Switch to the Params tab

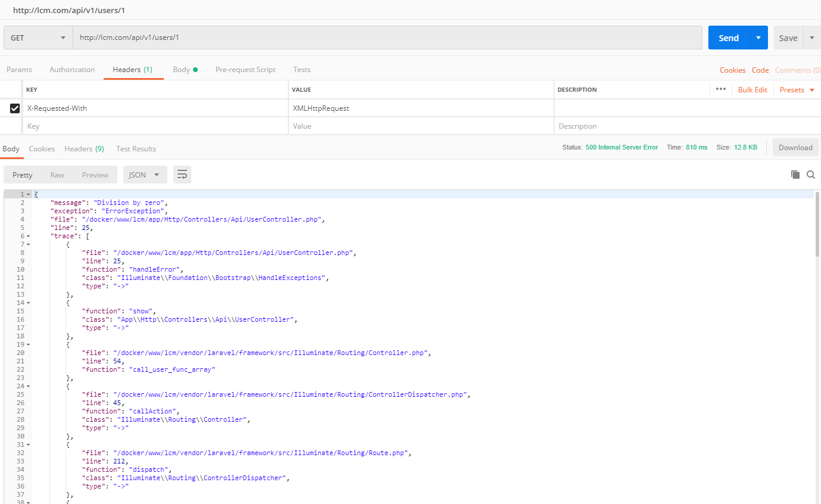click(x=19, y=70)
